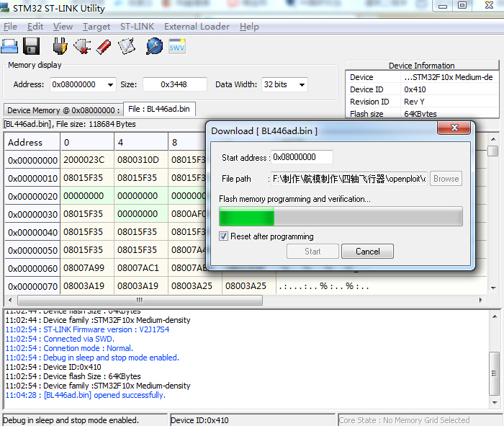This screenshot has width=504, height=426.
Task: Minimize the ST-LINK Utility window
Action: click(x=443, y=6)
